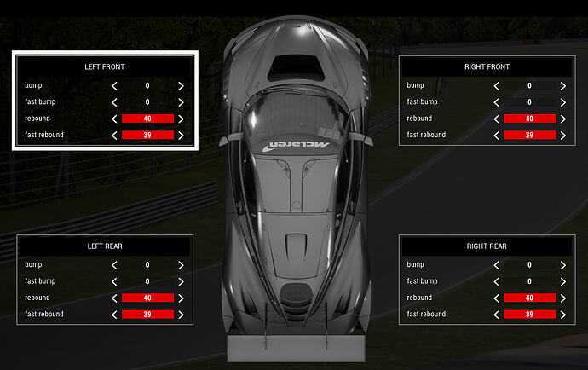Click the McLaren car top-view image
This screenshot has width=588, height=370.
coord(296,188)
